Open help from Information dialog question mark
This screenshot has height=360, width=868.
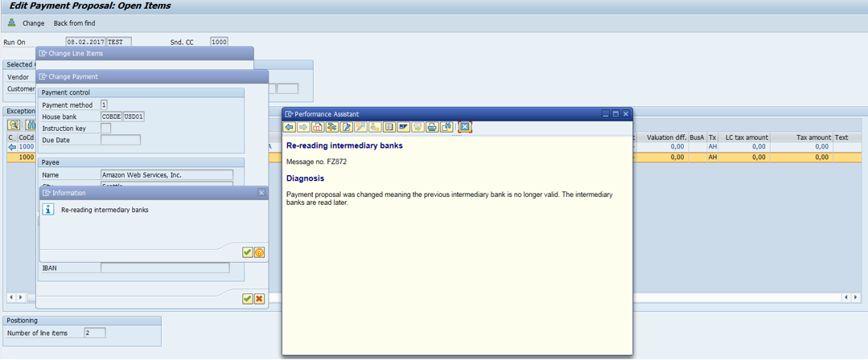point(259,252)
